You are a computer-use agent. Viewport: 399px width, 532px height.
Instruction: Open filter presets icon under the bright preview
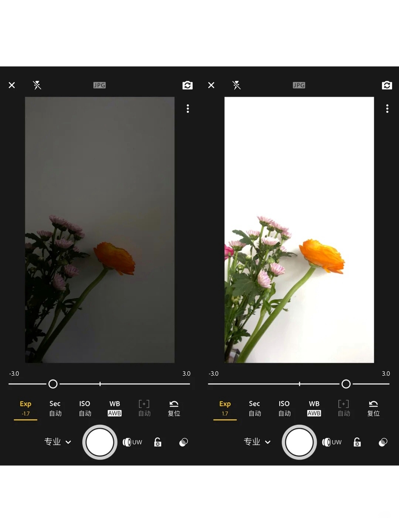(383, 442)
